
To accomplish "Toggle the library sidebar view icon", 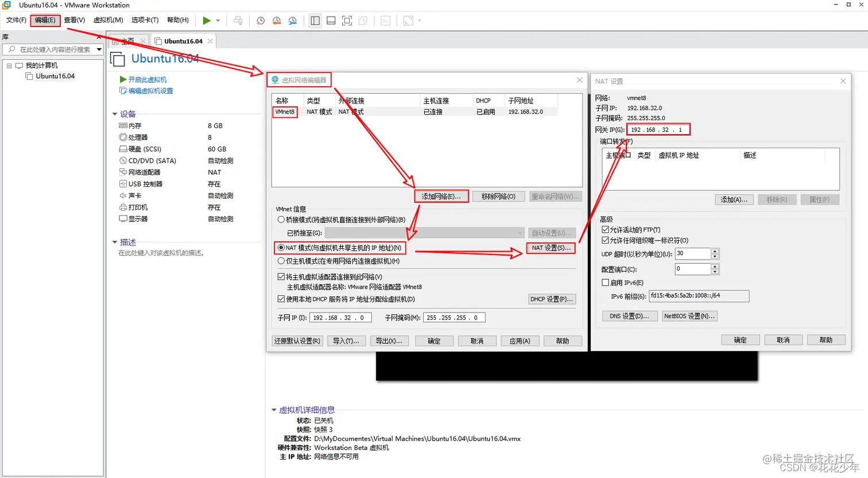I will 315,21.
